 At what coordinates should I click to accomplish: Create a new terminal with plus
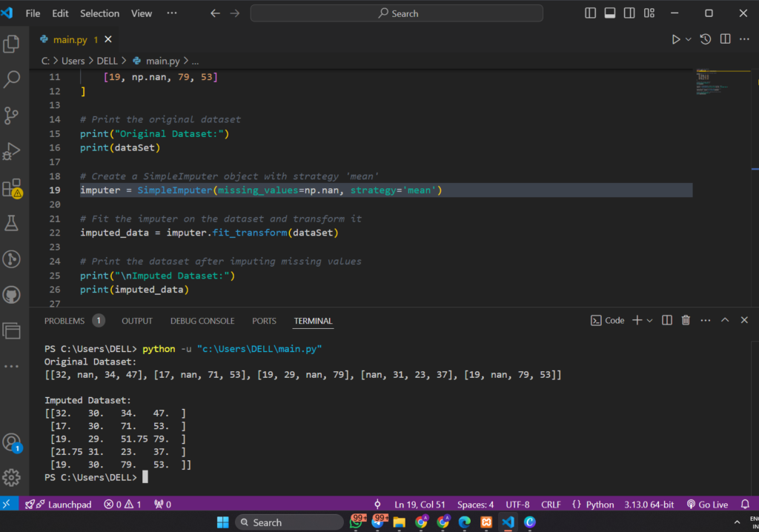pyautogui.click(x=637, y=320)
